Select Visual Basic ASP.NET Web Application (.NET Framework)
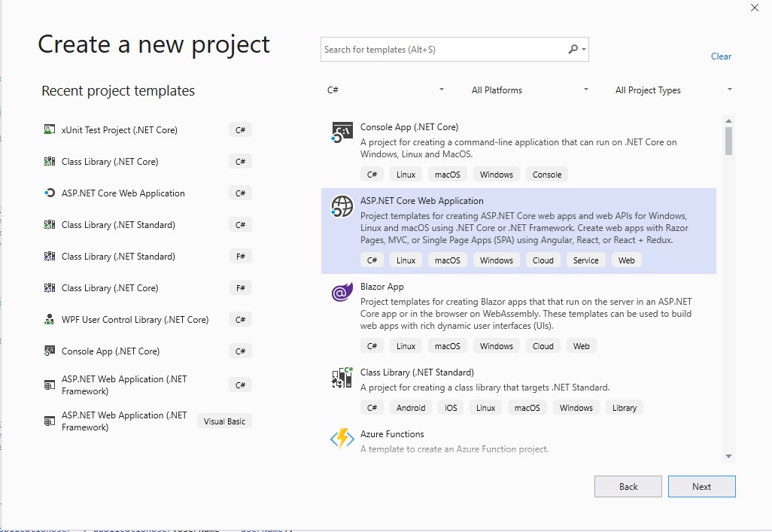The image size is (772, 532). pyautogui.click(x=147, y=421)
